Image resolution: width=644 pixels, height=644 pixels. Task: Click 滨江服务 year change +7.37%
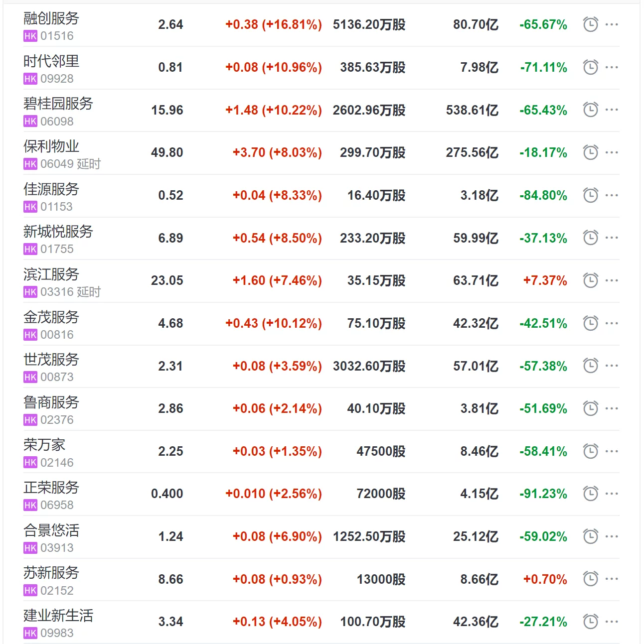(x=545, y=280)
